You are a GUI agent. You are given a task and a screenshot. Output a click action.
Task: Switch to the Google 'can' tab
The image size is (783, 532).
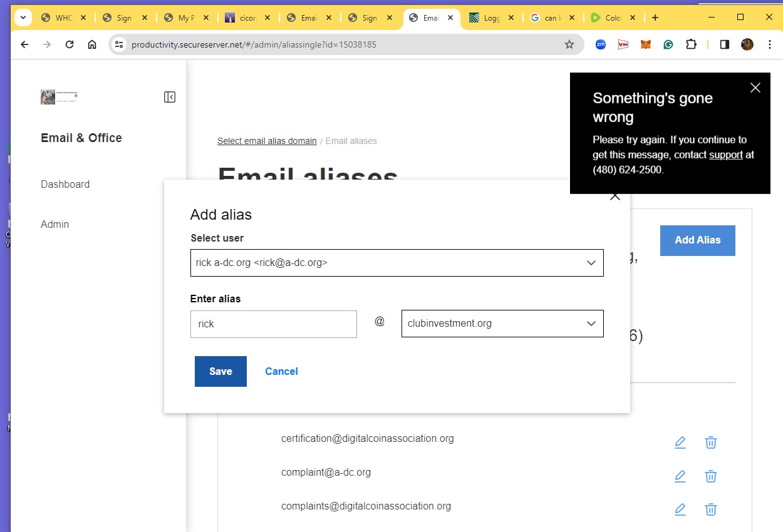pyautogui.click(x=554, y=18)
